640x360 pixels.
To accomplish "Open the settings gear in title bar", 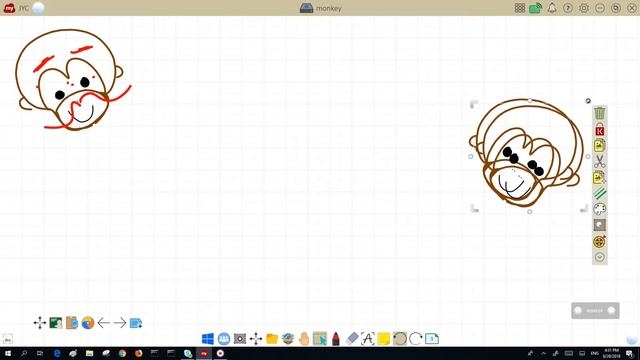I will [x=584, y=8].
